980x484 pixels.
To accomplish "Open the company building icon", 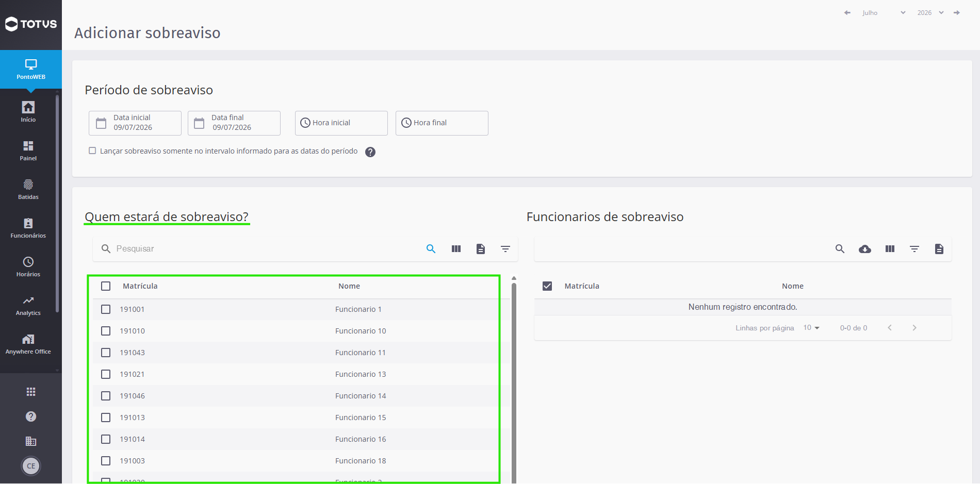I will click(x=31, y=441).
